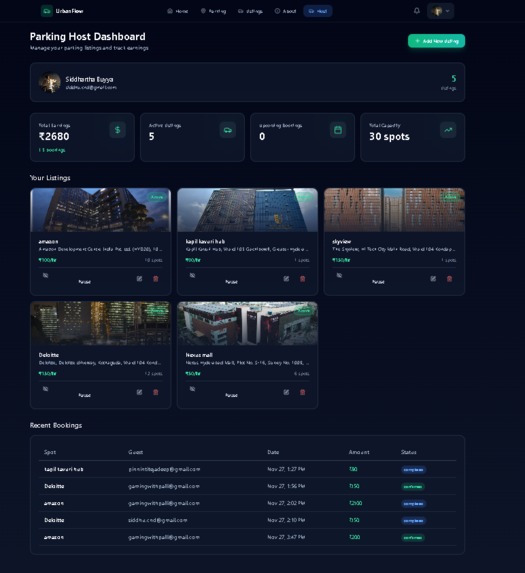This screenshot has height=573, width=525.
Task: Select the kapil kavuri hub spot in bookings
Action: 64,469
